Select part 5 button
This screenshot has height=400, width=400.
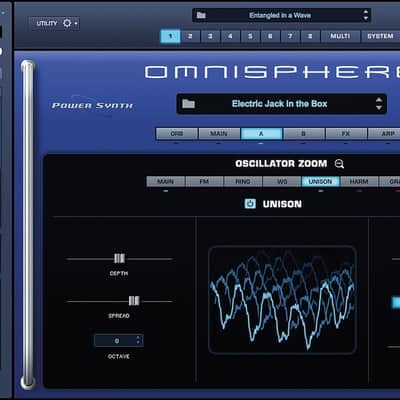point(250,36)
